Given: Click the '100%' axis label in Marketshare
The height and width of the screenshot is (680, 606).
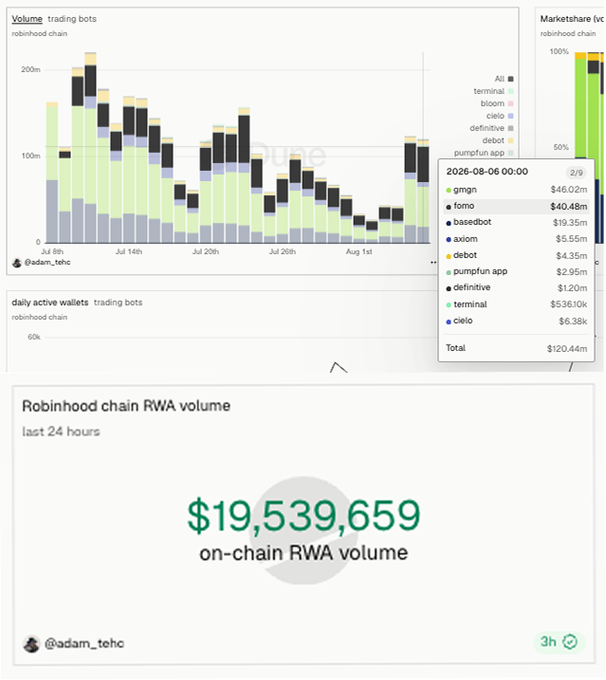Looking at the screenshot, I should pyautogui.click(x=559, y=52).
